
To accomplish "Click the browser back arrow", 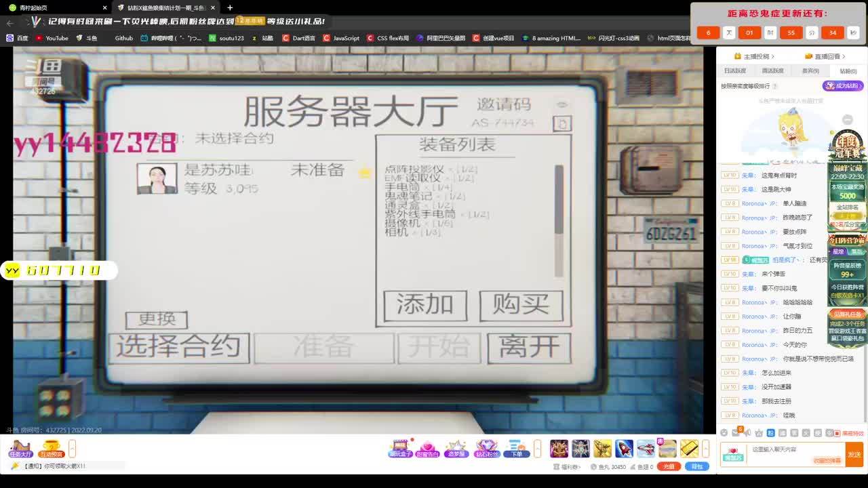I will point(9,22).
